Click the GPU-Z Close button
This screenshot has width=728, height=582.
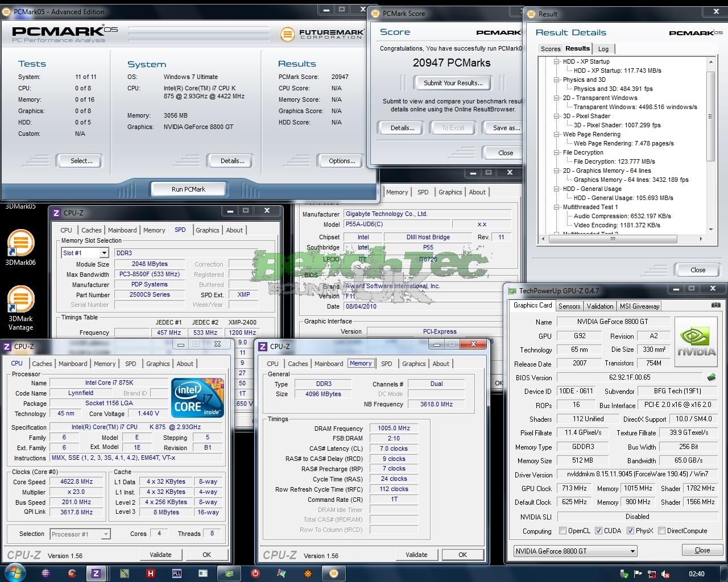[x=702, y=550]
